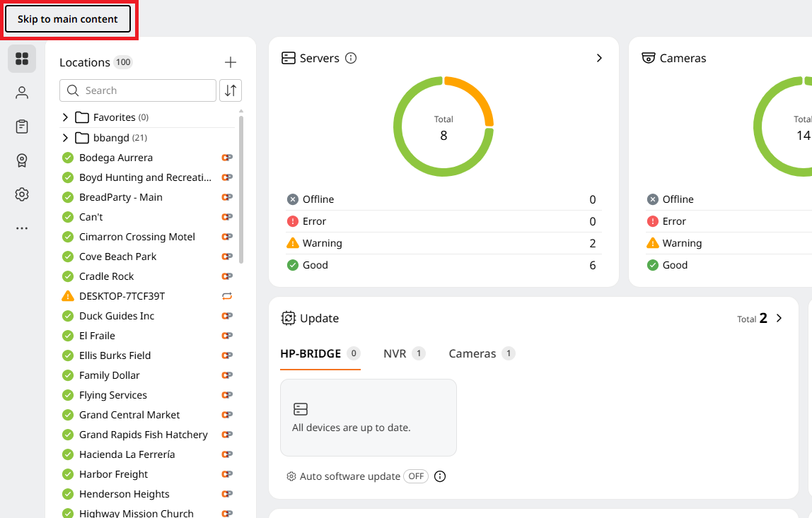The image size is (812, 518).
Task: Click the Servers Warning status icon
Action: point(293,242)
